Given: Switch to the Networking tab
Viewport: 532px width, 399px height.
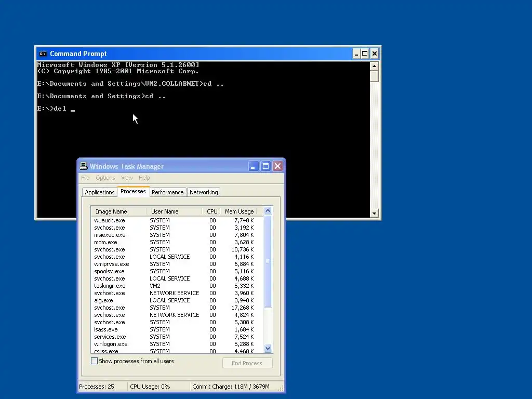Looking at the screenshot, I should [204, 192].
